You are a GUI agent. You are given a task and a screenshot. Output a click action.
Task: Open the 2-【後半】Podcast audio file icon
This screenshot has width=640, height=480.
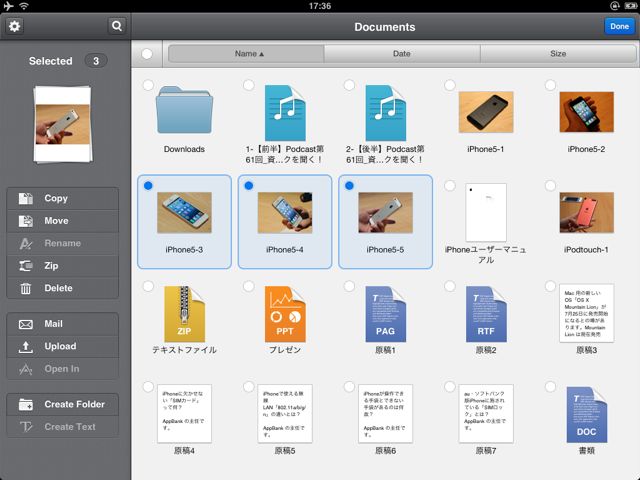point(386,113)
